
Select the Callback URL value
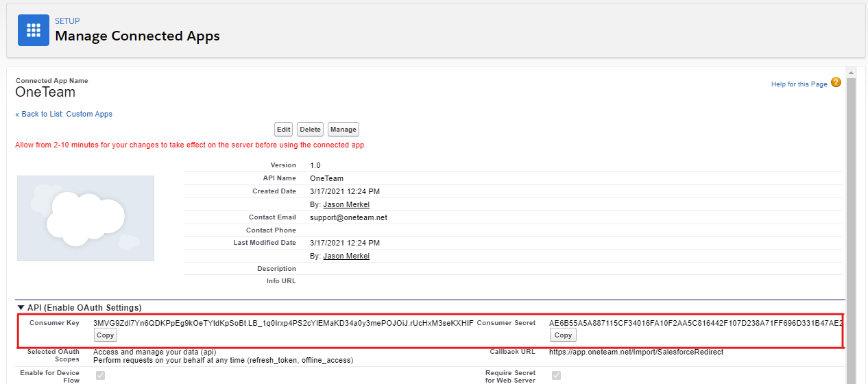(636, 352)
